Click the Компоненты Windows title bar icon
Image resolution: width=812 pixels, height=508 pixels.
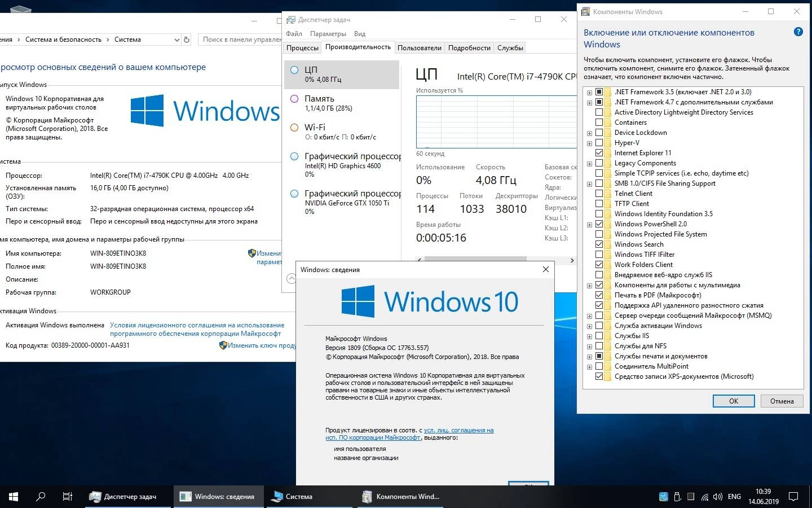(x=585, y=12)
